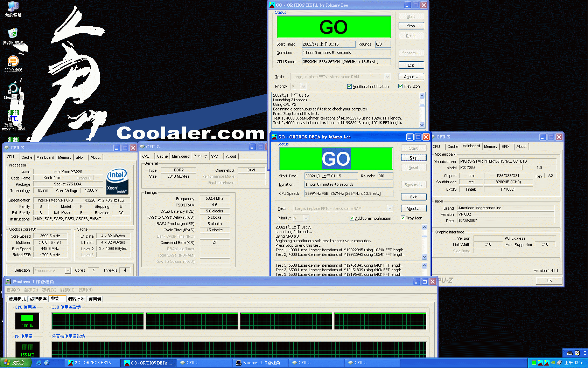This screenshot has height=368, width=588.
Task: Open the File menu in Task Manager
Action: (13, 290)
